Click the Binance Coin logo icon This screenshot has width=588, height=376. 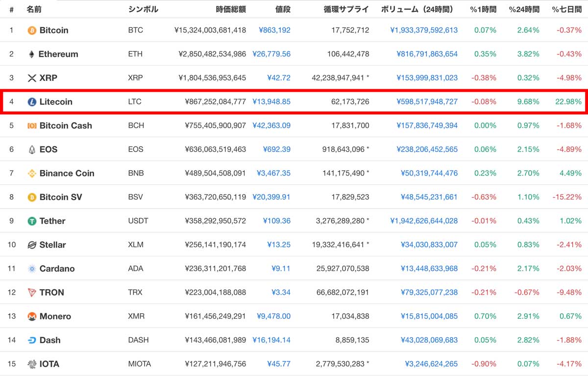click(x=32, y=174)
